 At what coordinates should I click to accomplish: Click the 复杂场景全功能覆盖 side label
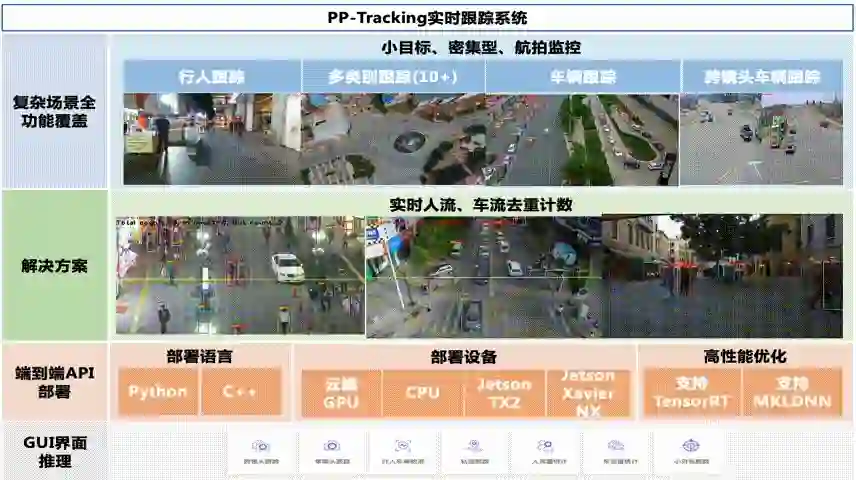pyautogui.click(x=54, y=111)
